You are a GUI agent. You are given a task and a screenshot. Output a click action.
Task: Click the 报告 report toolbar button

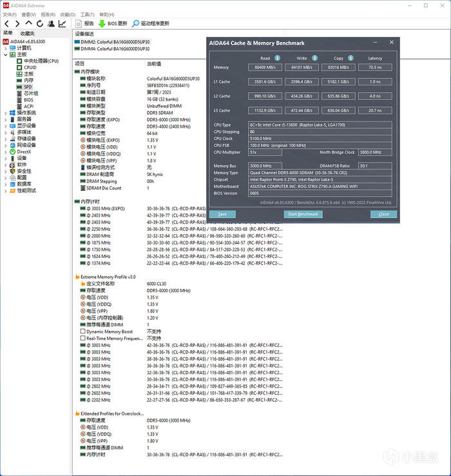coord(84,23)
